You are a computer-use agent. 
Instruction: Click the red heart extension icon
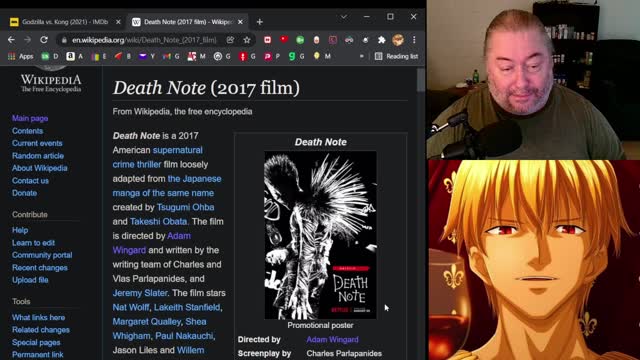coord(284,40)
